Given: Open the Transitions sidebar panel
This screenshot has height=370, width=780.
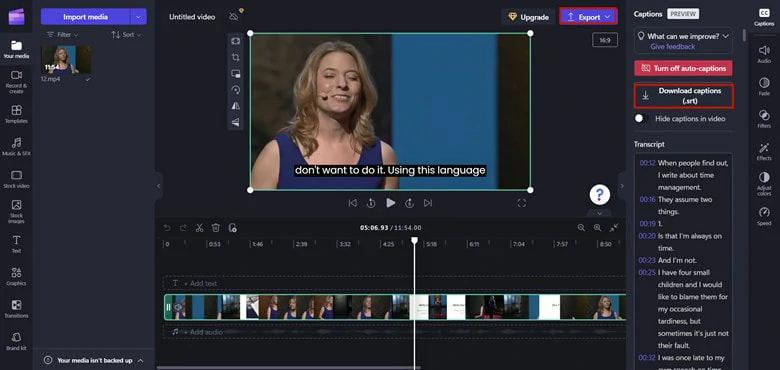Looking at the screenshot, I should coord(16,308).
